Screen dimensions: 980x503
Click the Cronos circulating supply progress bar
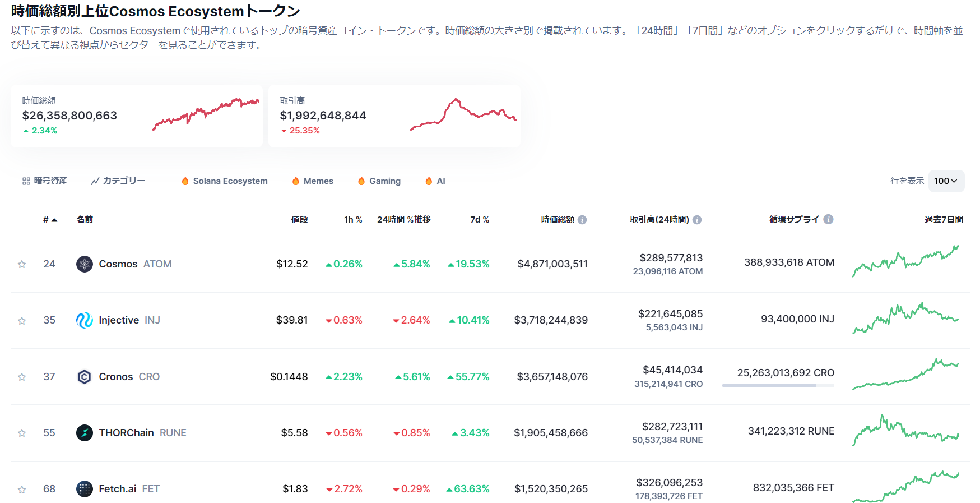[778, 385]
